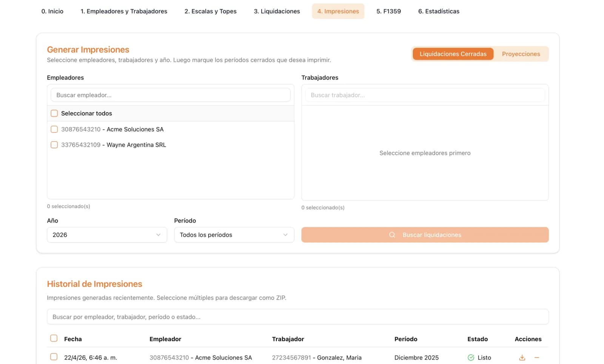The width and height of the screenshot is (604, 364).
Task: Select all employers checkbox
Action: coord(54,113)
